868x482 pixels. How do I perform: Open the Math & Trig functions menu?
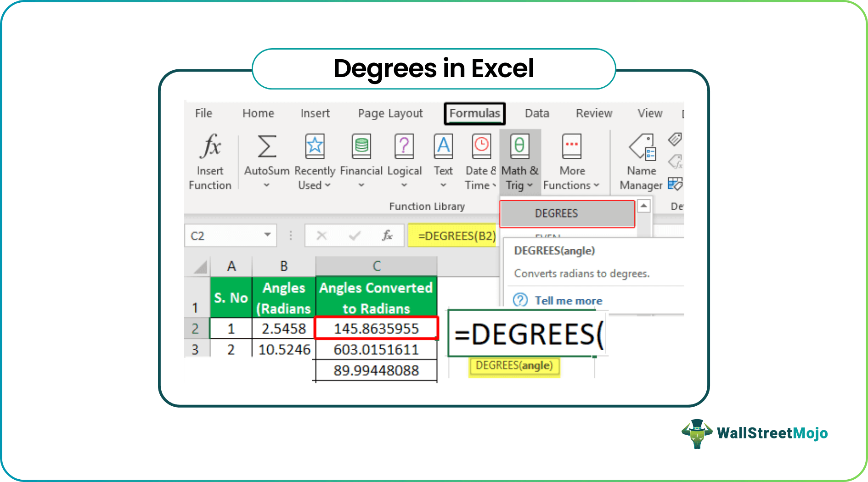[x=519, y=161]
